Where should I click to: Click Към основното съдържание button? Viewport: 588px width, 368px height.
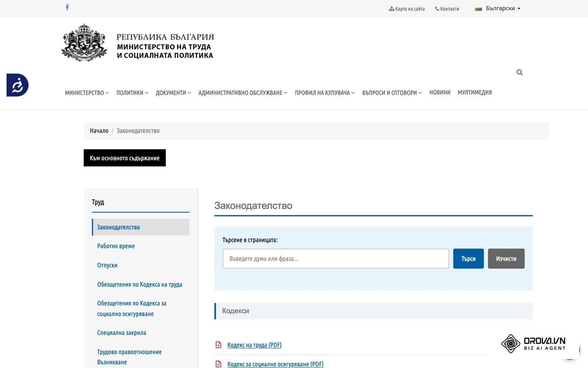[x=125, y=158]
